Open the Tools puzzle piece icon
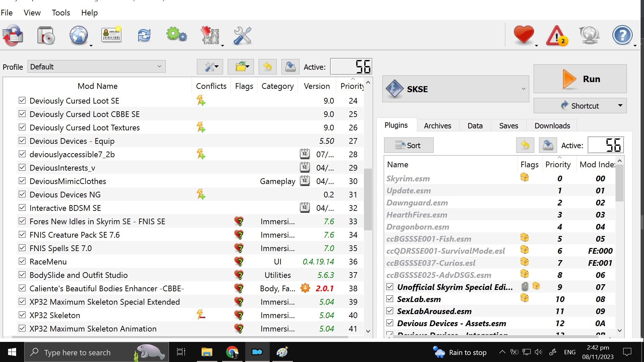Screen dimensions: 644x362 [x=210, y=35]
